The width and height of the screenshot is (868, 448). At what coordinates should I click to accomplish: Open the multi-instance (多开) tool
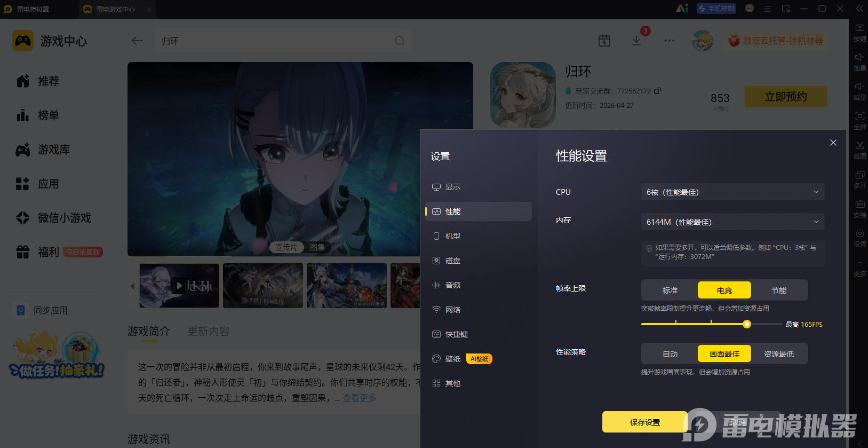(859, 179)
